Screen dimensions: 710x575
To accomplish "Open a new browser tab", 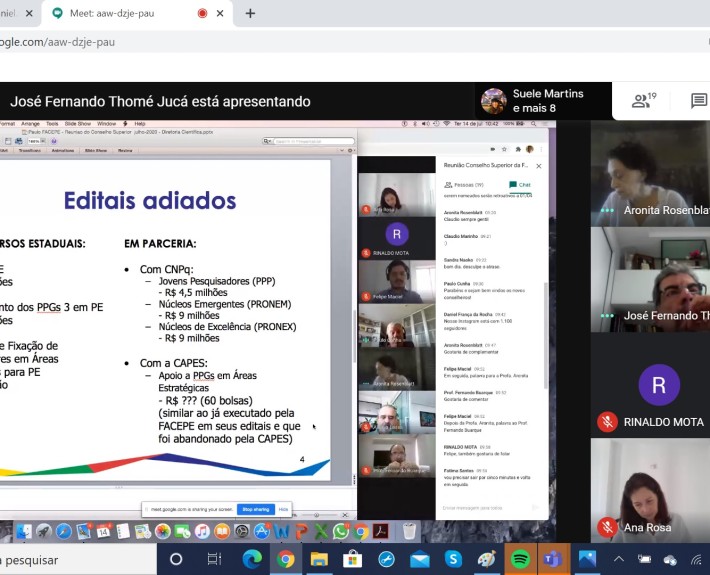I will point(250,14).
